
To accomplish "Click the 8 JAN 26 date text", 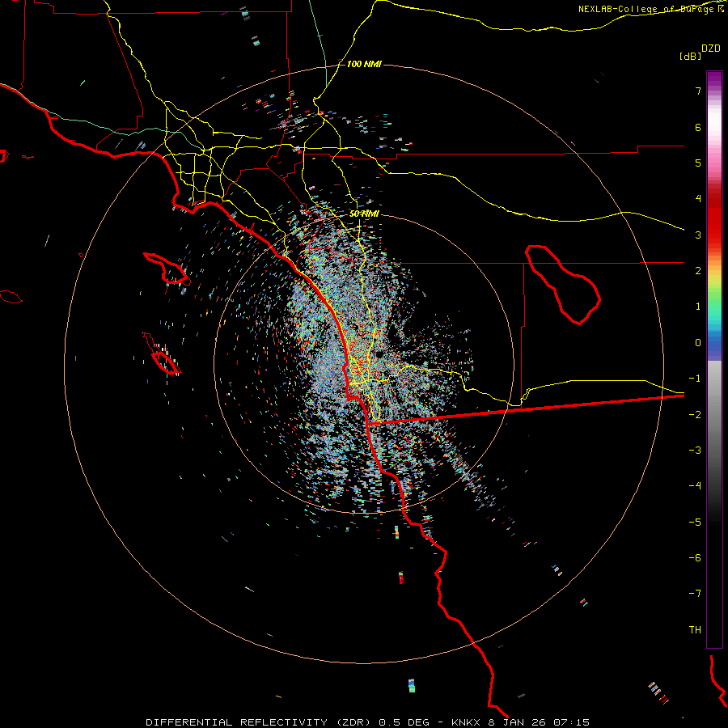I will click(518, 722).
